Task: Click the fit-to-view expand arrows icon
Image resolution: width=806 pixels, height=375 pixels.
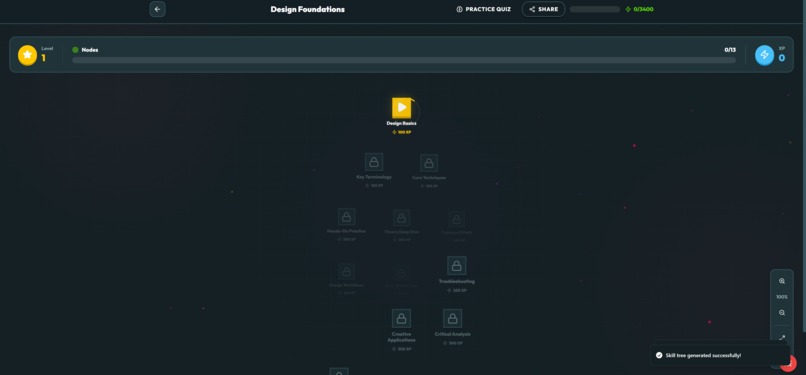Action: (782, 338)
